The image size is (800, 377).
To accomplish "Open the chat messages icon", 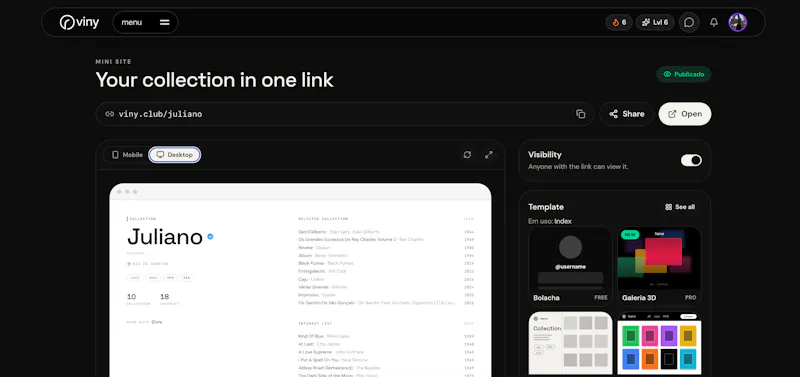I will pyautogui.click(x=689, y=22).
